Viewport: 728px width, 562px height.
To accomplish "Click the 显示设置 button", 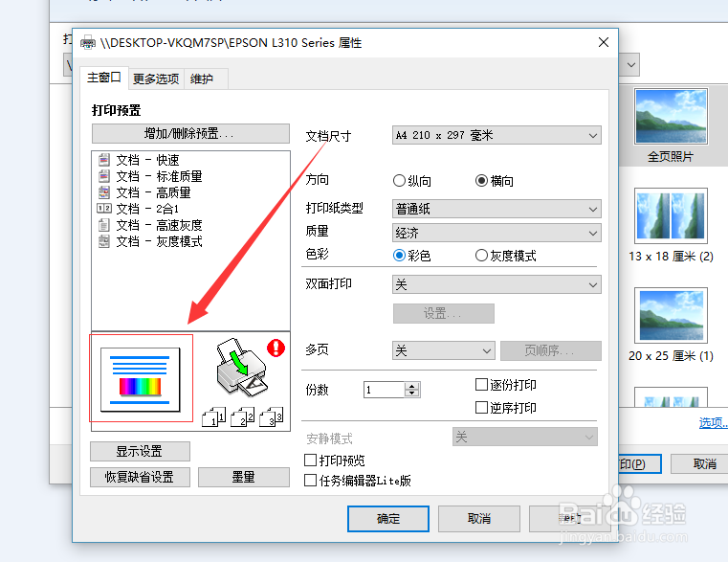I will click(140, 451).
